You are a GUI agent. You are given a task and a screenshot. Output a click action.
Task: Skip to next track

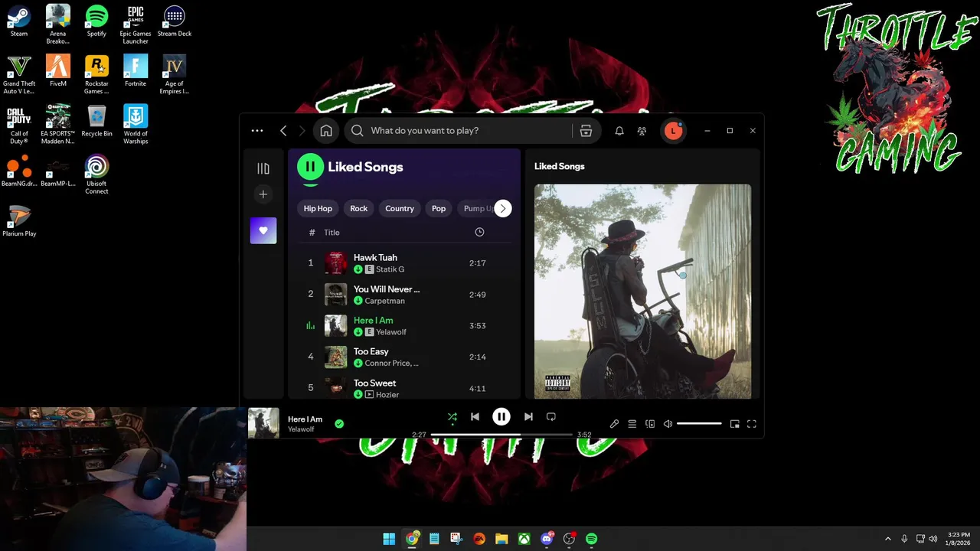pyautogui.click(x=528, y=417)
